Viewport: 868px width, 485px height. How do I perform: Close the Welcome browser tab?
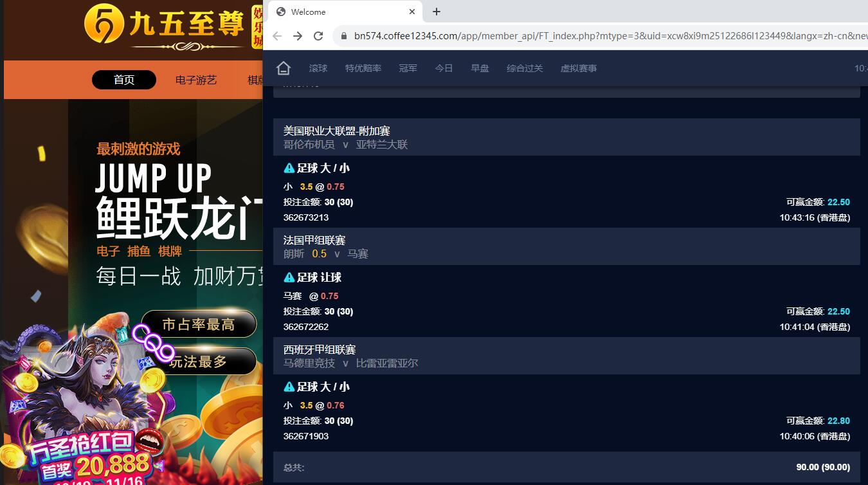[x=413, y=12]
